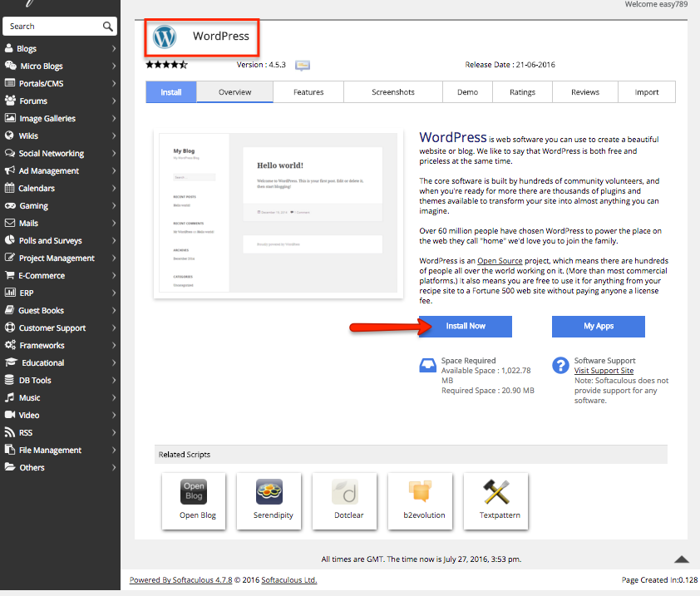This screenshot has width=700, height=596.
Task: Expand the Portals/CMS category chevron
Action: [x=114, y=83]
